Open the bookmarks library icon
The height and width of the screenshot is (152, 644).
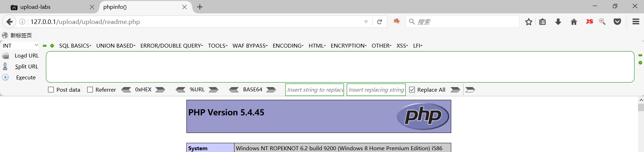[x=543, y=22]
